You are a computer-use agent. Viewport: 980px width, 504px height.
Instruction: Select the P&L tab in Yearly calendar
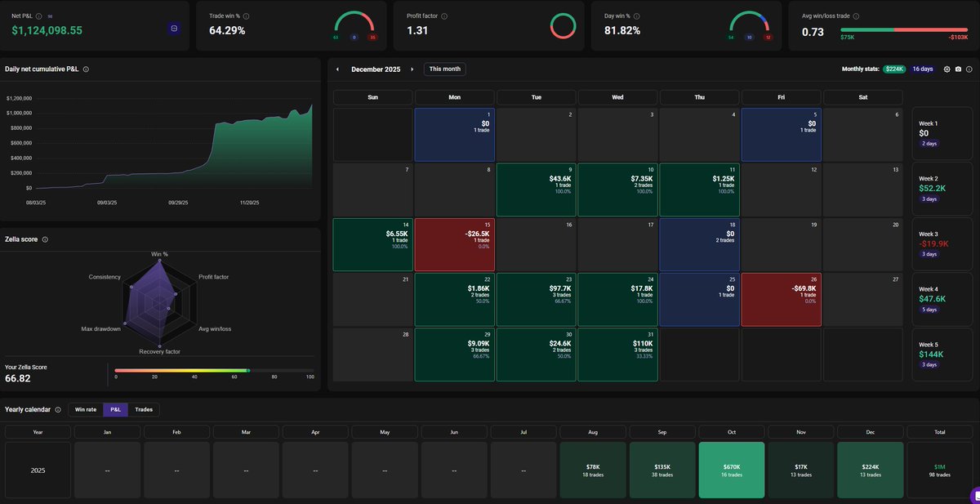point(115,409)
